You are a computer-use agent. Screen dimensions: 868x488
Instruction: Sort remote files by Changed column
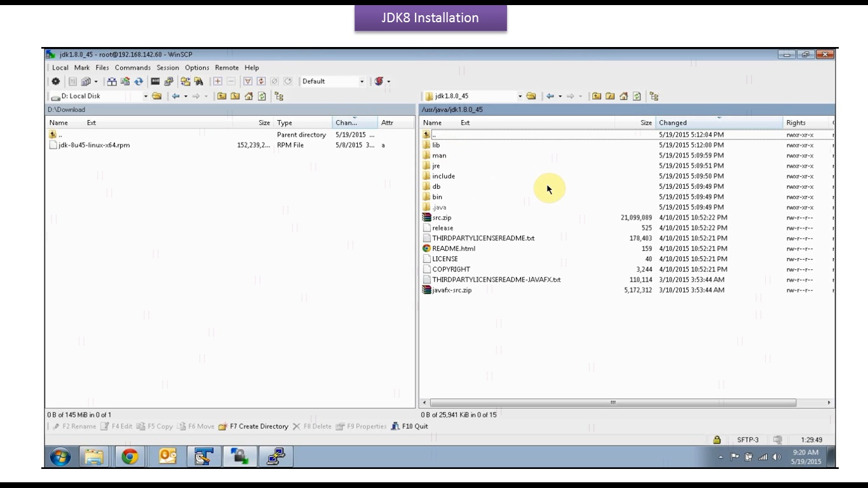coord(719,123)
